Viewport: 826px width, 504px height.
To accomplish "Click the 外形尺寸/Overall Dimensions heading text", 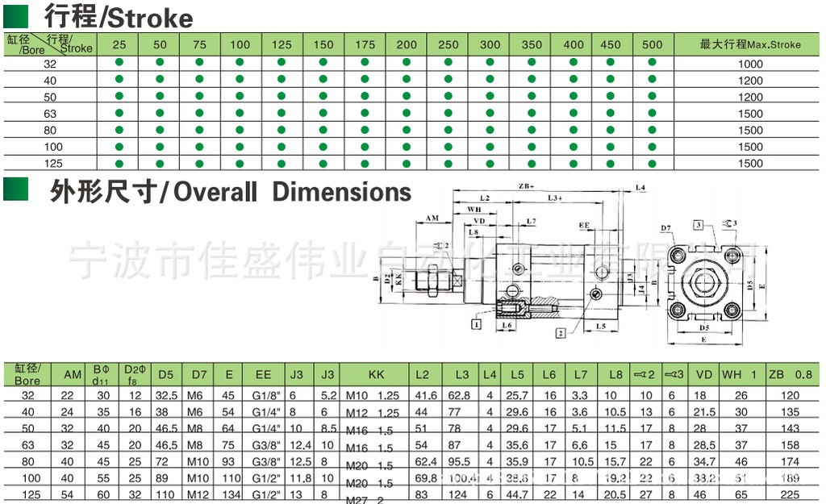I will [x=231, y=192].
